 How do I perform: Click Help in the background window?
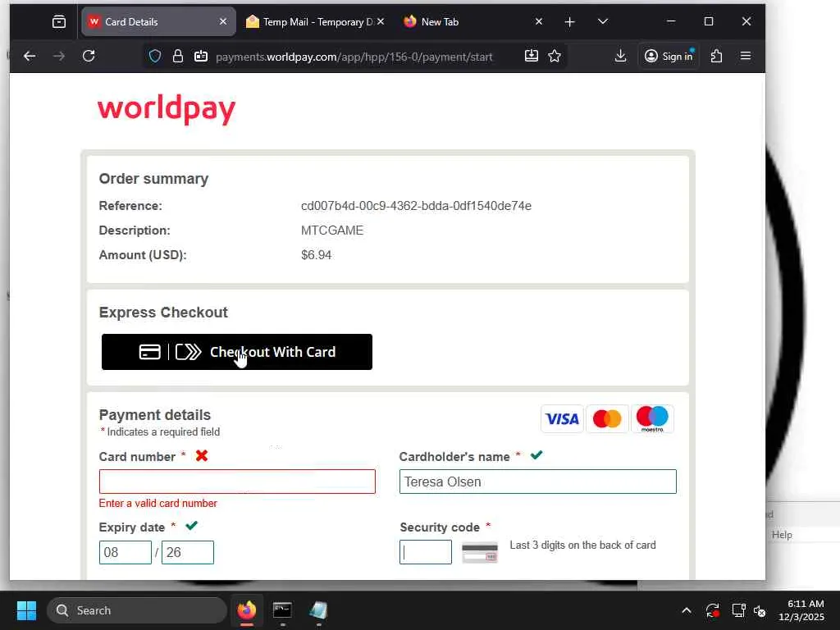pos(782,535)
